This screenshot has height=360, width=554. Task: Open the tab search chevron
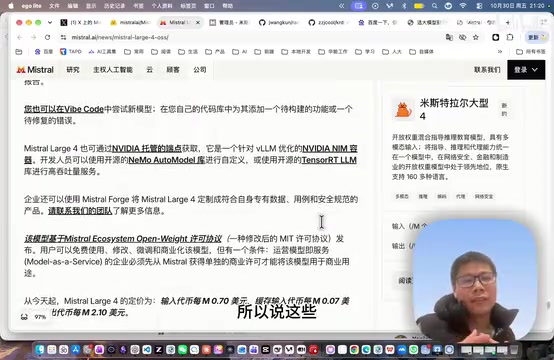coord(50,22)
